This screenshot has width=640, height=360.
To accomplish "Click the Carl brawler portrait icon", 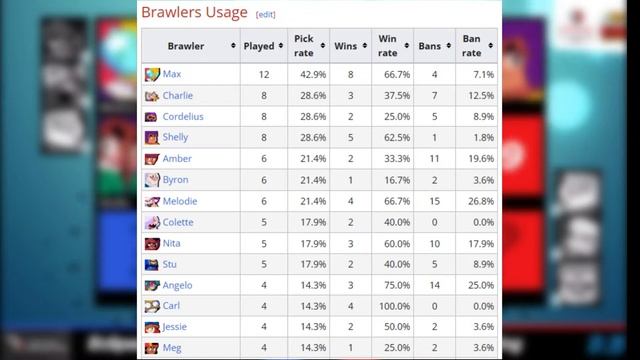I will tap(152, 306).
